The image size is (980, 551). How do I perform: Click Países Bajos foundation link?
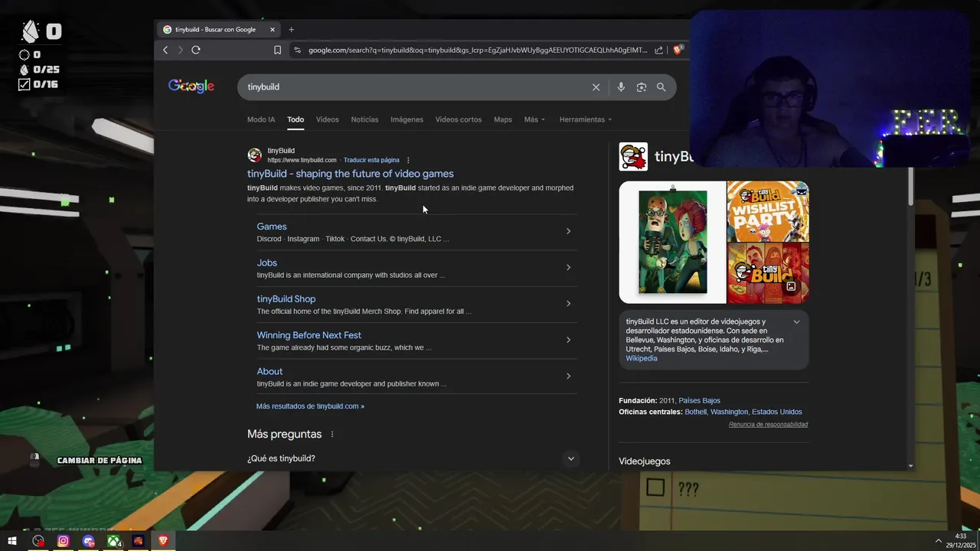[699, 400]
